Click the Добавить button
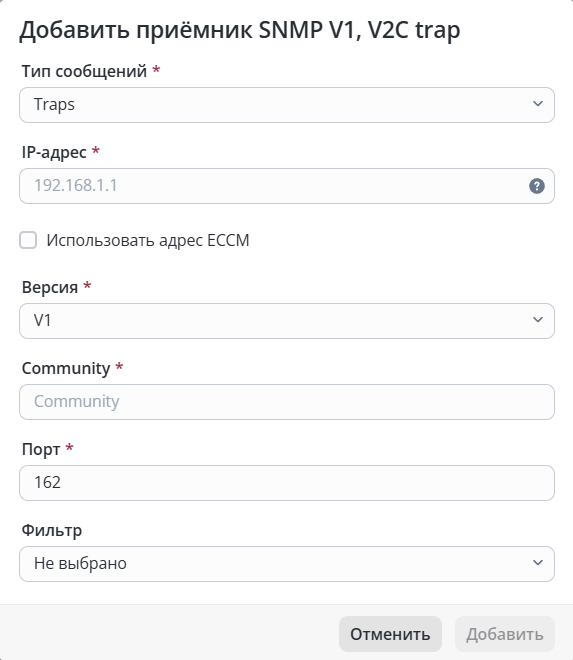Screen dimensions: 573x660 point(505,634)
